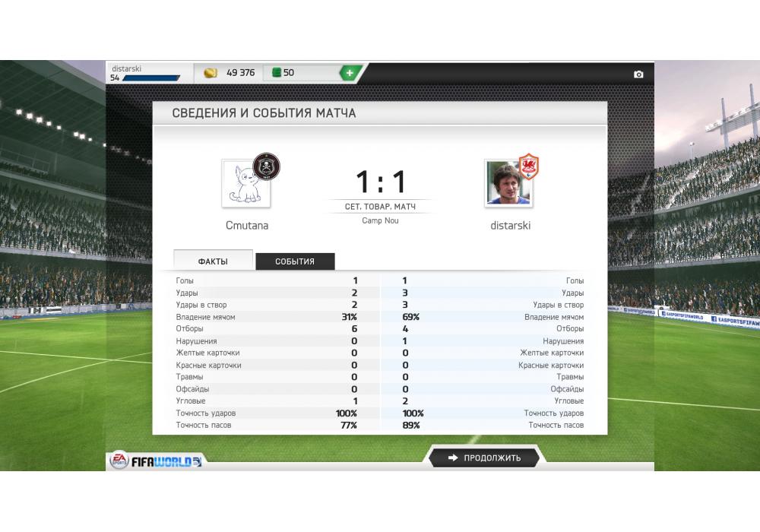Screen dimensions: 760x532
Task: Click the green plus add-funds button
Action: [x=350, y=73]
